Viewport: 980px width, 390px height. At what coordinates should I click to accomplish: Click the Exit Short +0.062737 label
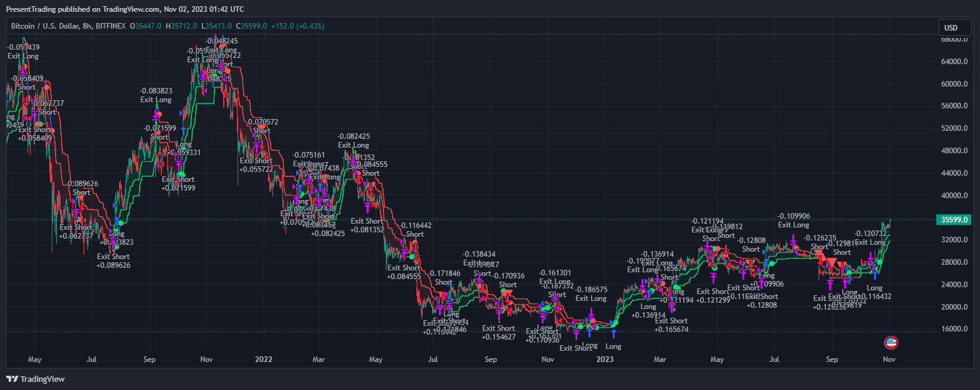click(x=76, y=232)
